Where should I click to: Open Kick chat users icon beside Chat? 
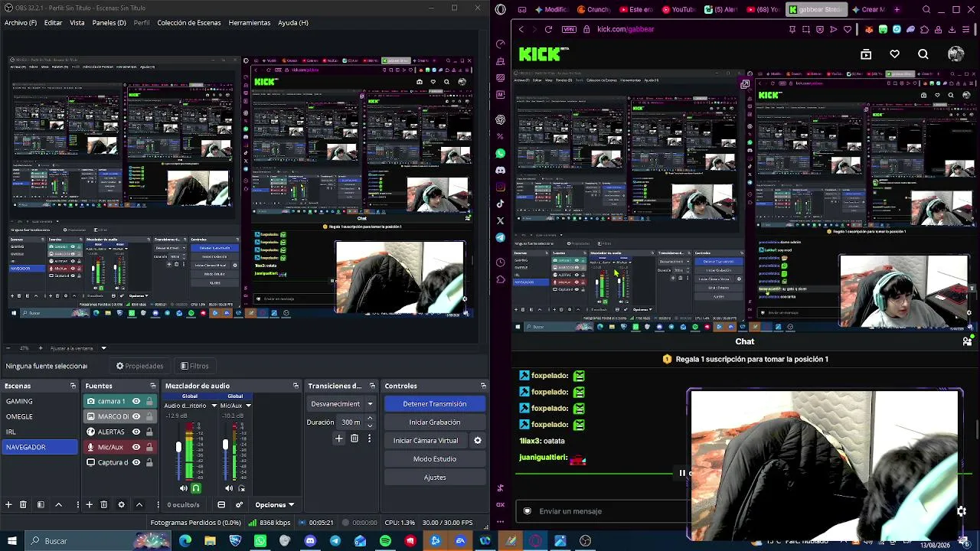tap(967, 341)
